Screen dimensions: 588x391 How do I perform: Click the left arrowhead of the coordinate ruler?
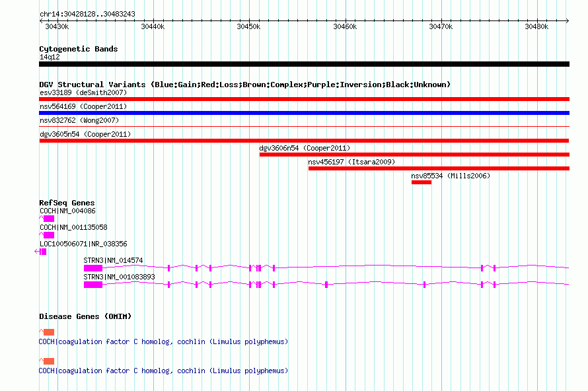tap(40, 20)
